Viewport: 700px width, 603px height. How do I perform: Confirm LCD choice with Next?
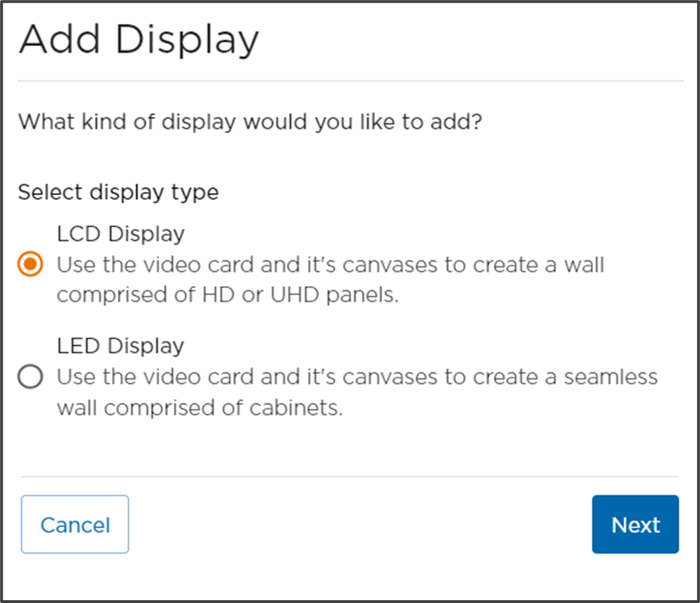(635, 524)
